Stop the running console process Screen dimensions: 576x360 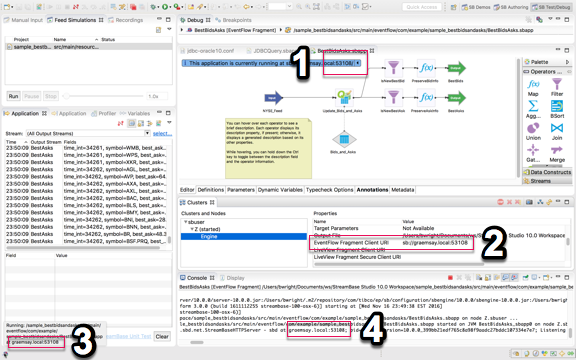[450, 278]
